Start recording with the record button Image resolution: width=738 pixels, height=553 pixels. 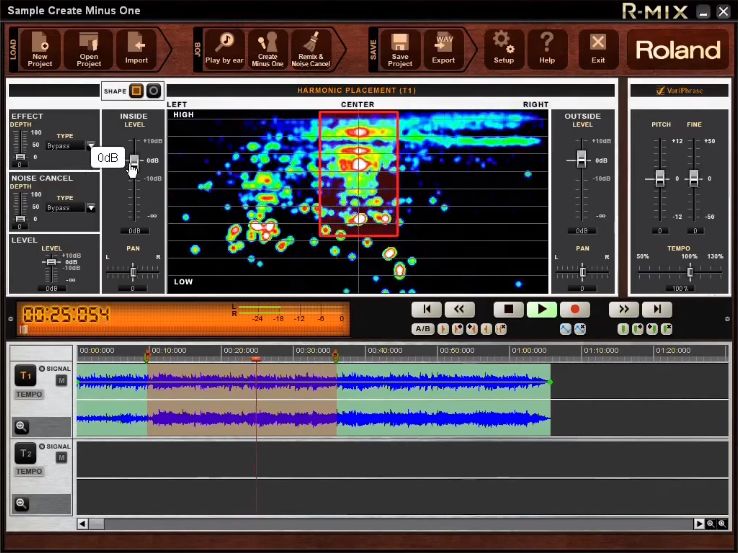click(575, 309)
